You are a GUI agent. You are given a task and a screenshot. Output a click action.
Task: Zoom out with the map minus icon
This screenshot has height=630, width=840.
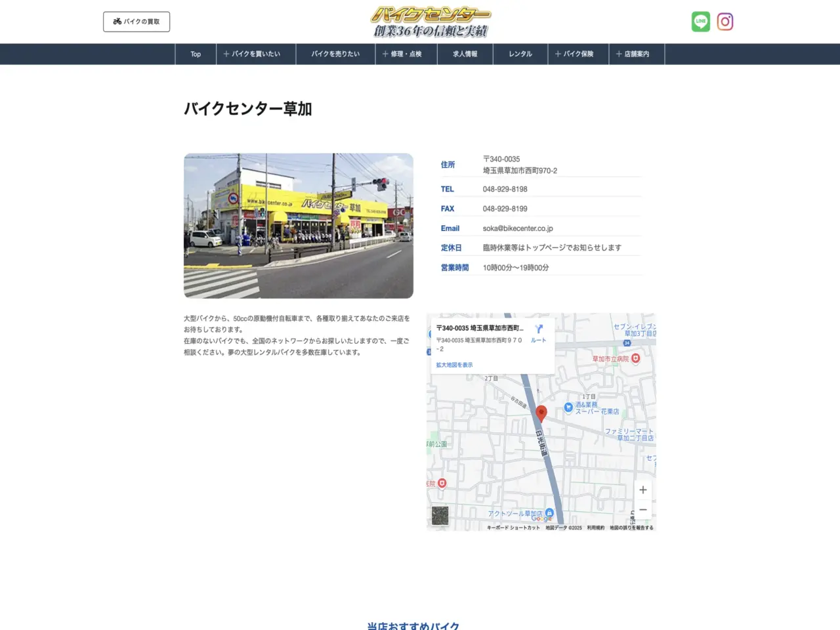[642, 509]
